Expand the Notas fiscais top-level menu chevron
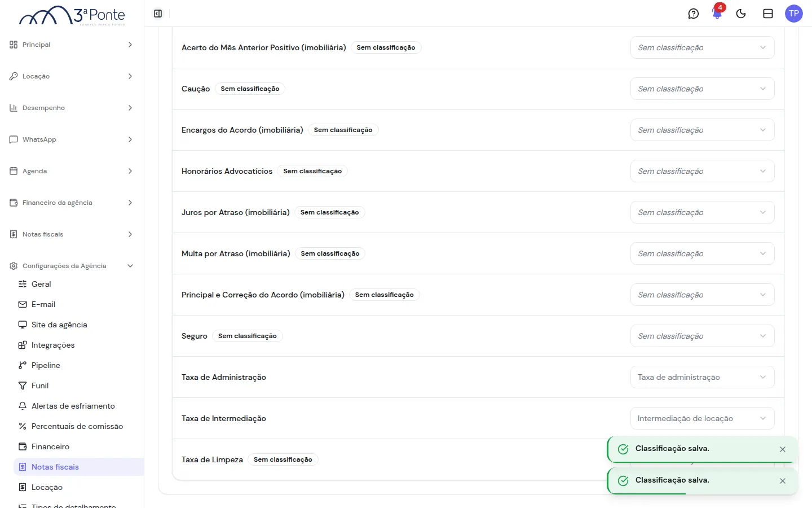 pos(130,234)
